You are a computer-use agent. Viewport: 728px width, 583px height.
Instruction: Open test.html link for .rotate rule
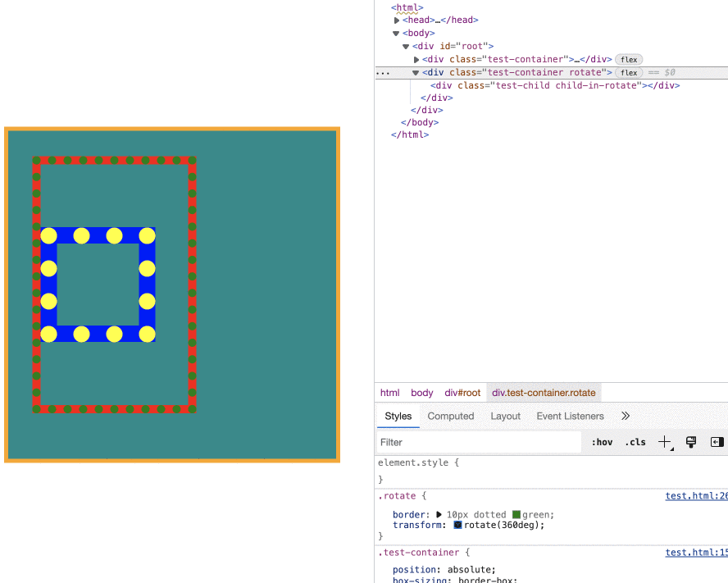click(696, 495)
